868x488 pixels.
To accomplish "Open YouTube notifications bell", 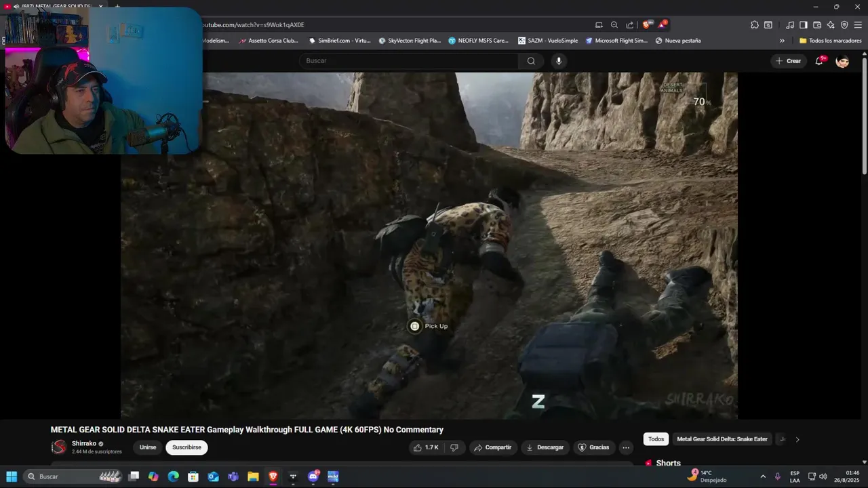I will pos(820,61).
